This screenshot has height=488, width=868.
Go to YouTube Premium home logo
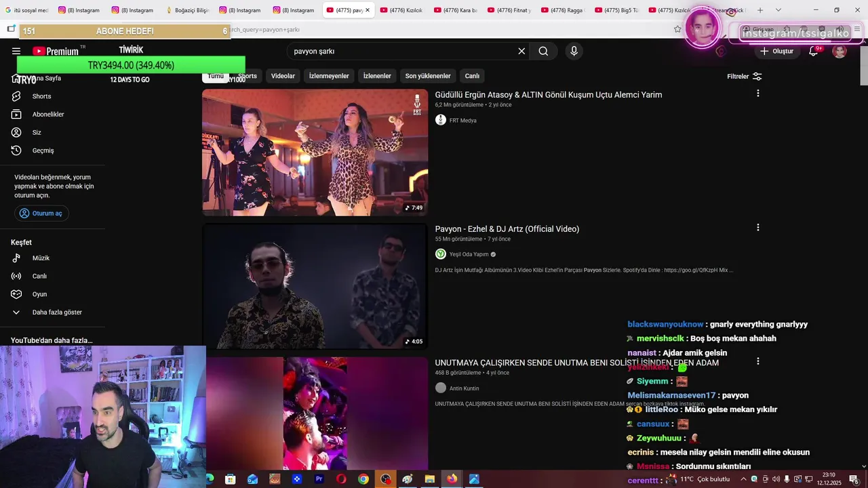click(56, 51)
